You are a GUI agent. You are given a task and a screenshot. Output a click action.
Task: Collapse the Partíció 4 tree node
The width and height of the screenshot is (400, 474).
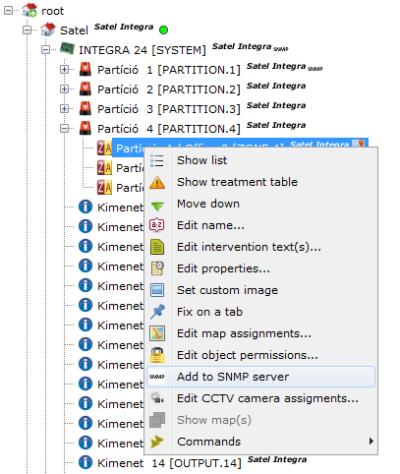pos(64,128)
